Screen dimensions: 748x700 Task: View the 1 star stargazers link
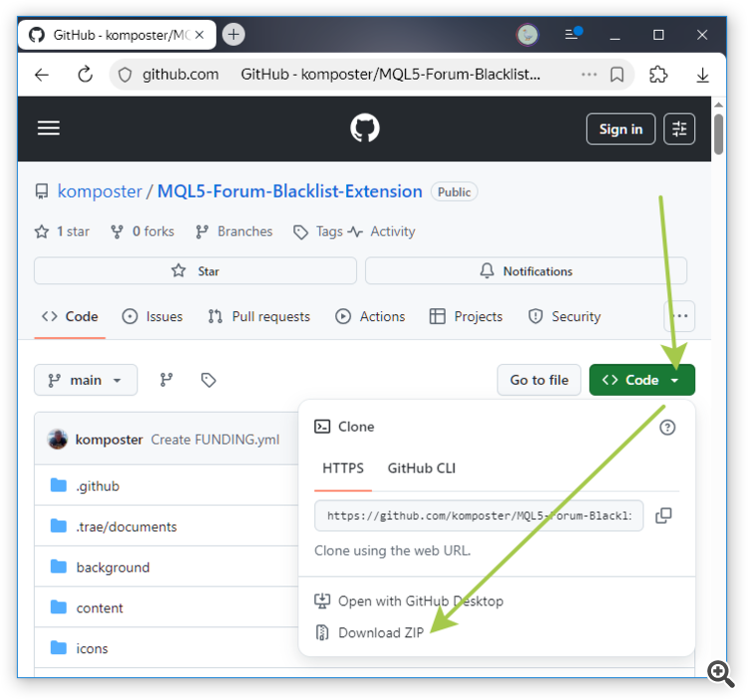pos(62,231)
